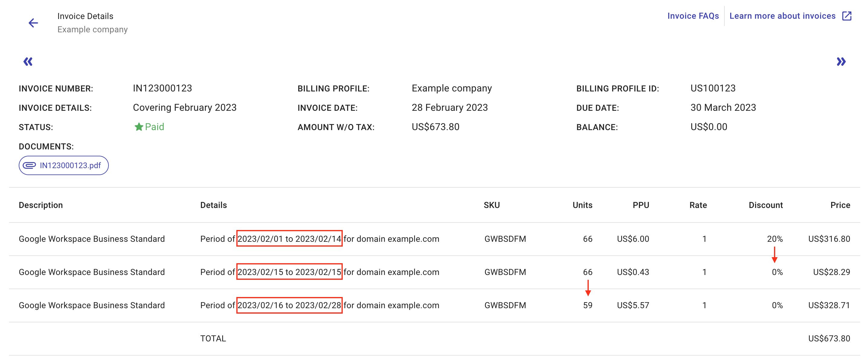Image resolution: width=868 pixels, height=361 pixels.
Task: Click price US$28.29 in second row
Action: coord(831,272)
